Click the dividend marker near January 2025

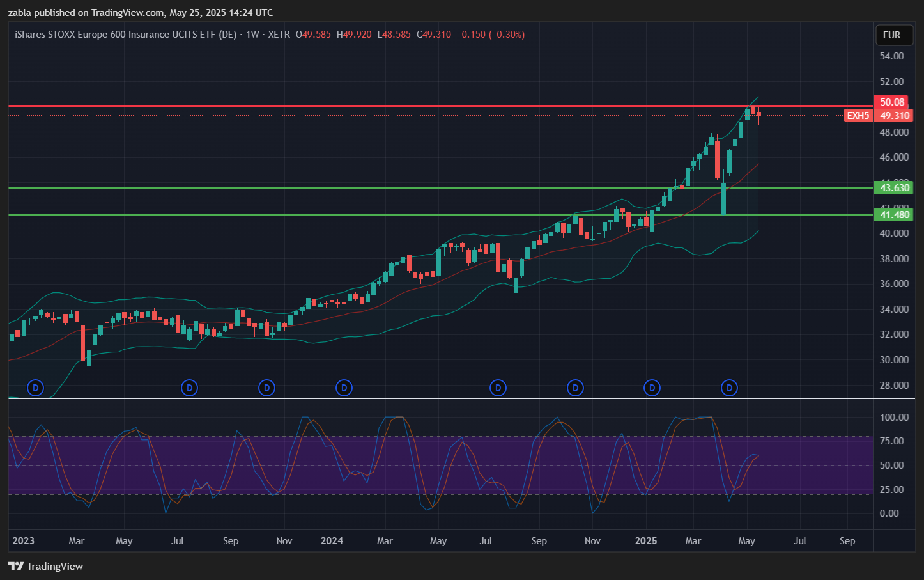[x=652, y=388]
